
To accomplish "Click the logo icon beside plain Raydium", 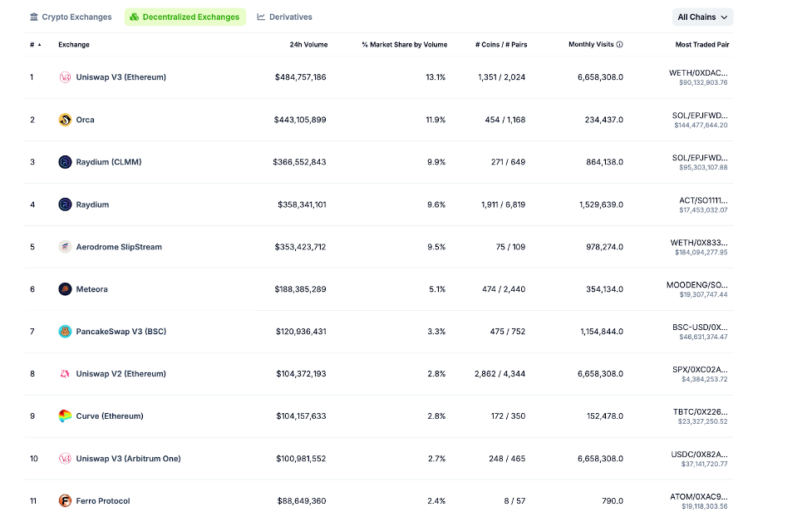I will coord(65,204).
